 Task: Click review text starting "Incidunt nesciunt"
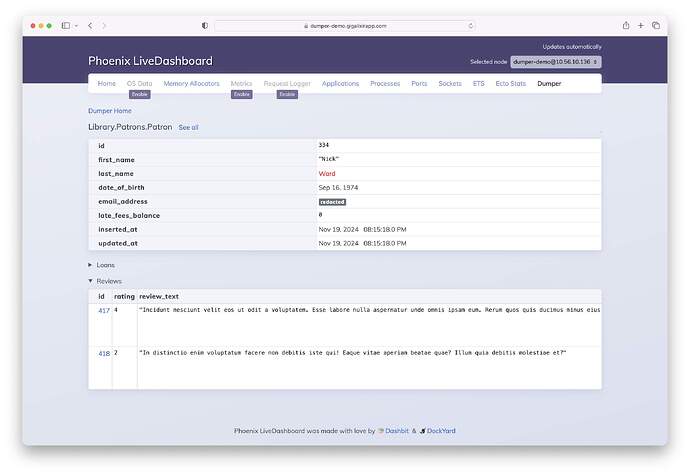pyautogui.click(x=370, y=310)
